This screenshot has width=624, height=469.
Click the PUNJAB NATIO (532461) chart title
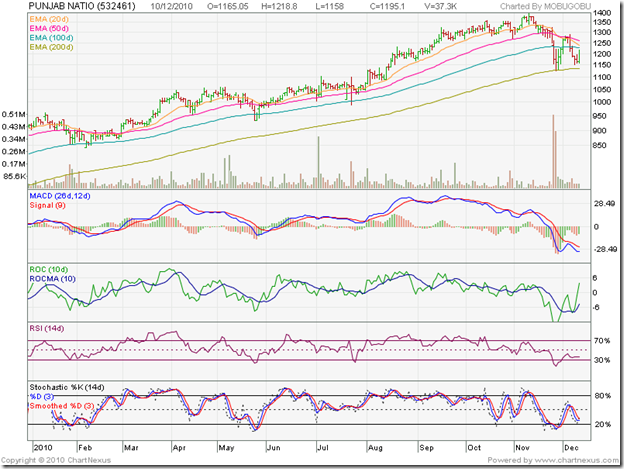pos(82,6)
